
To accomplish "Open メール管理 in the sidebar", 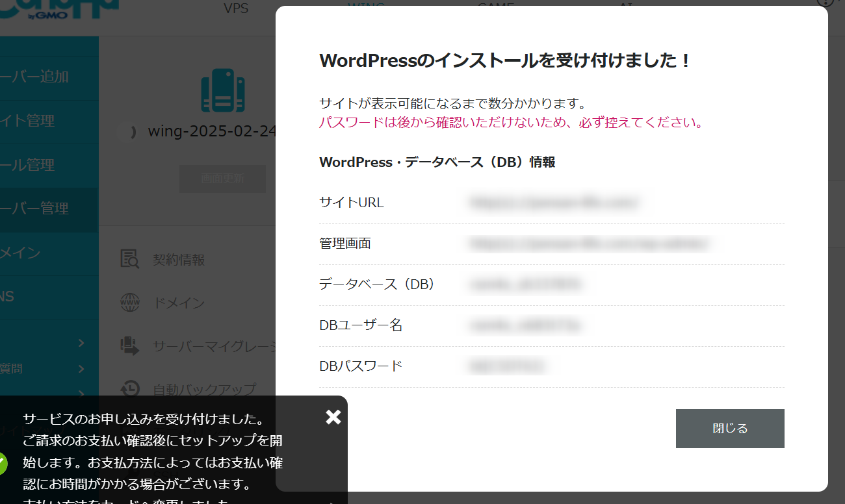I will (x=49, y=165).
